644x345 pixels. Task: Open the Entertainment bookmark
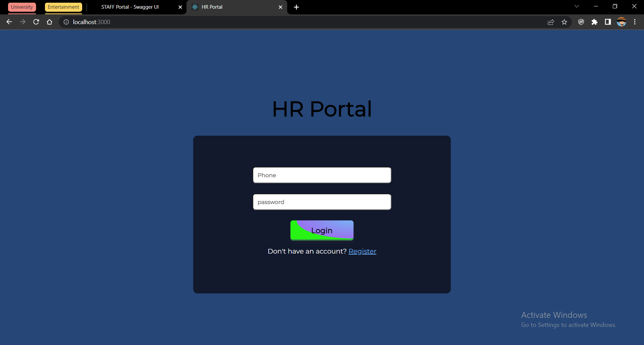pyautogui.click(x=63, y=7)
